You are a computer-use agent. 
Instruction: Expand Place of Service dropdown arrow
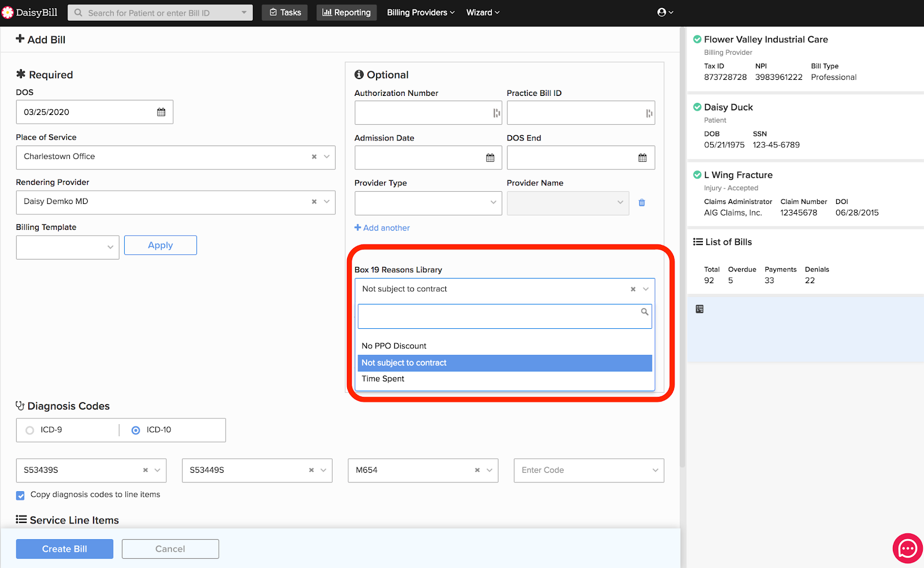(x=327, y=157)
